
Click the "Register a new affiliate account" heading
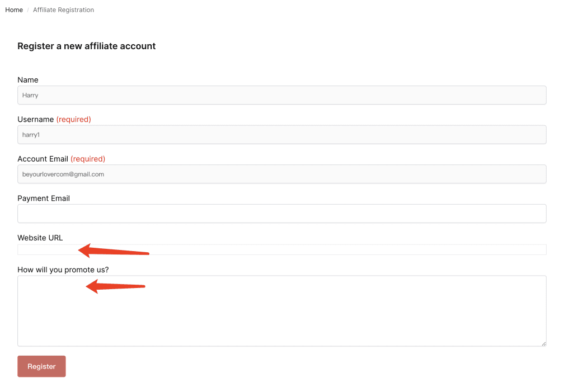87,46
